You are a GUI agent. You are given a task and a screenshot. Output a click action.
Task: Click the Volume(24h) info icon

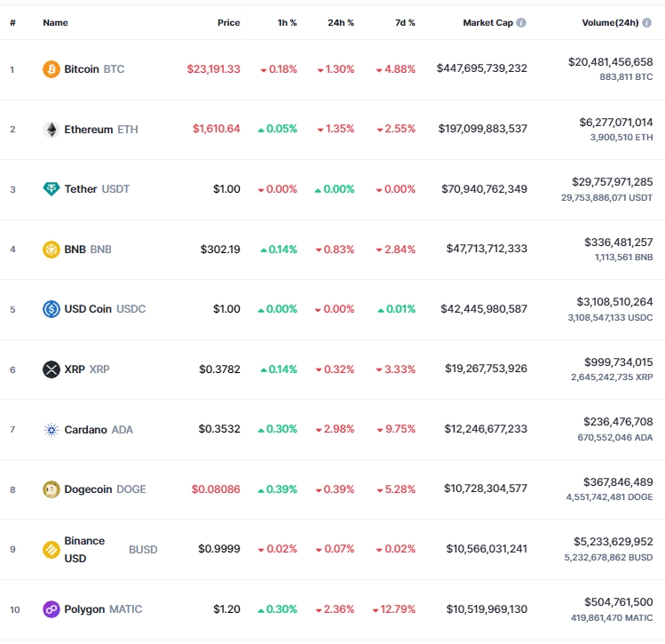(x=647, y=23)
